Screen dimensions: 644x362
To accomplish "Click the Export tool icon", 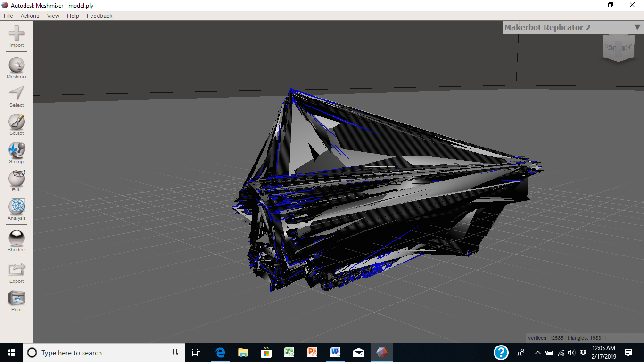I will (x=16, y=270).
